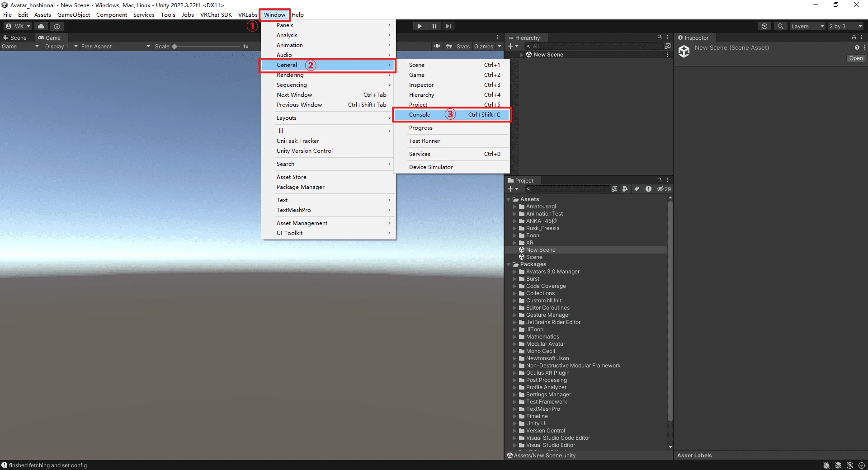
Task: Click the Stats button in Game view
Action: point(463,46)
